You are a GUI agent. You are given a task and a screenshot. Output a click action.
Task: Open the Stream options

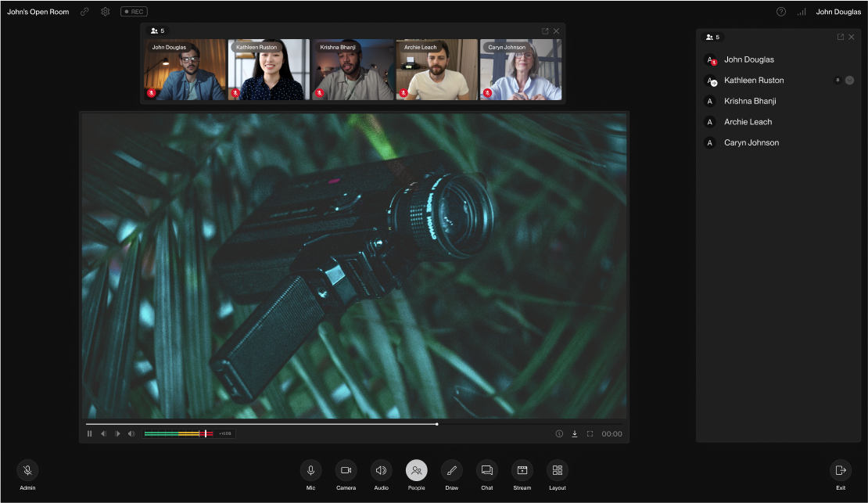[x=522, y=470]
